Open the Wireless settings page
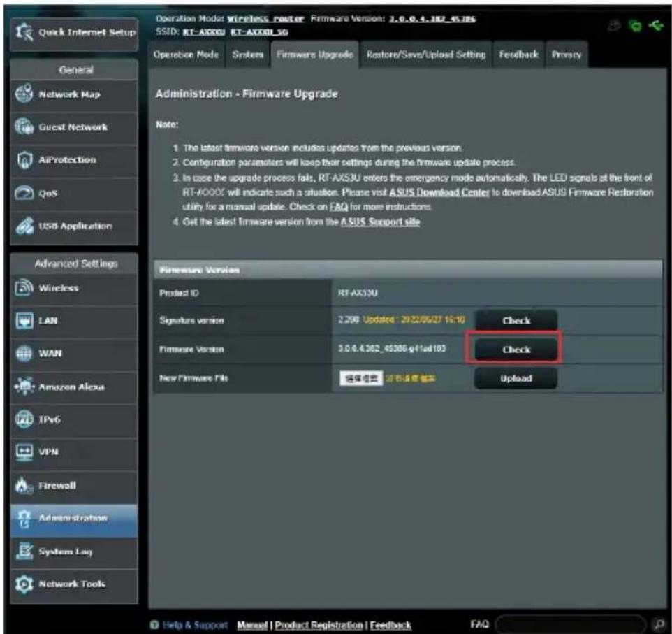Screen dimensions: 672x634 pos(74,288)
